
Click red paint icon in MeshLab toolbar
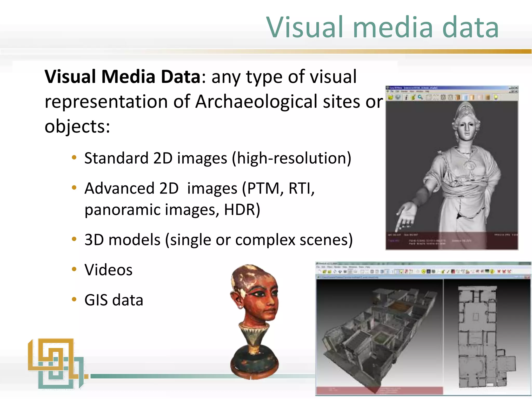[453, 271]
